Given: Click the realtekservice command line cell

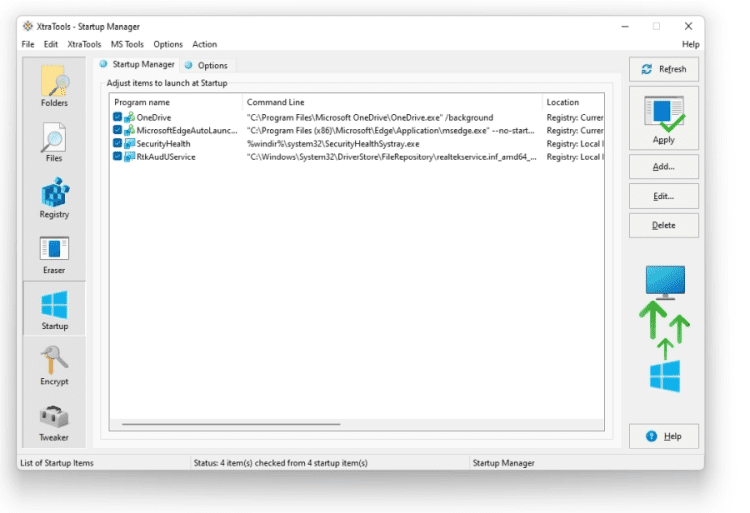Looking at the screenshot, I should 391,157.
